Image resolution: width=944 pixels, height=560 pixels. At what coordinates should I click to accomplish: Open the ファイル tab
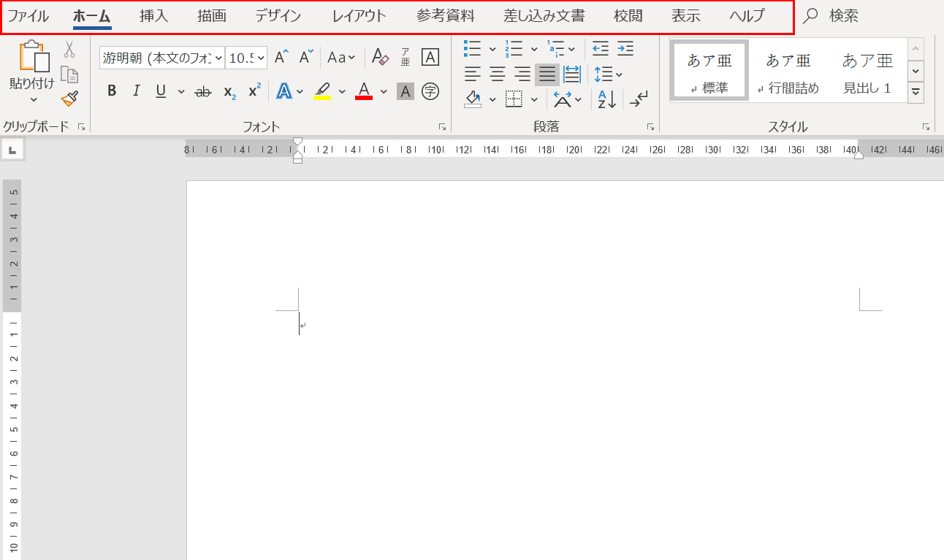coord(28,16)
